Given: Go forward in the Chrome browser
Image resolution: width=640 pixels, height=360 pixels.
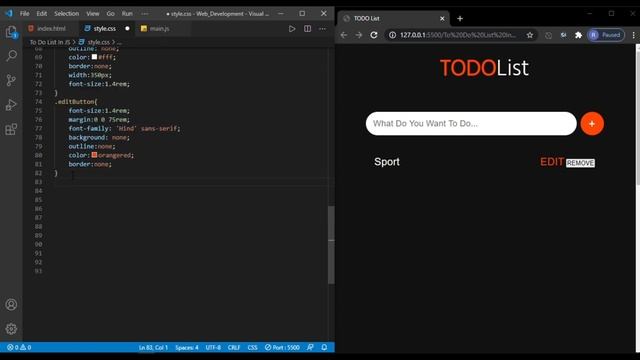Looking at the screenshot, I should [358, 35].
